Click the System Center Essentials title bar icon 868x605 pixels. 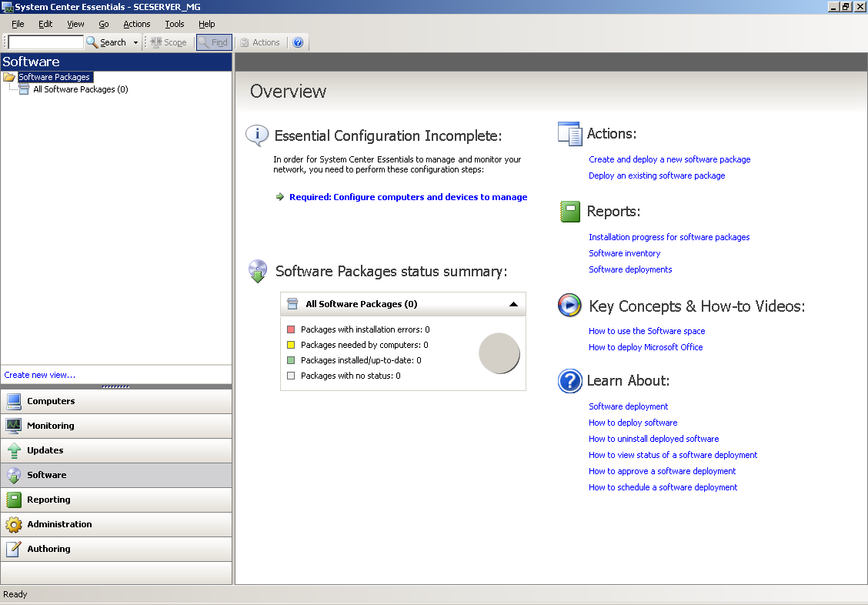click(7, 7)
